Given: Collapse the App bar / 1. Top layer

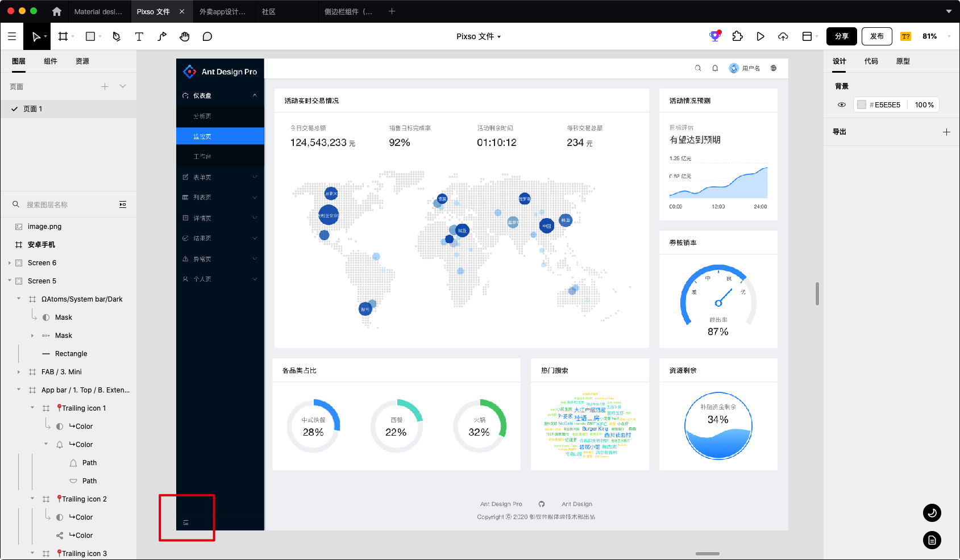Looking at the screenshot, I should coord(19,390).
